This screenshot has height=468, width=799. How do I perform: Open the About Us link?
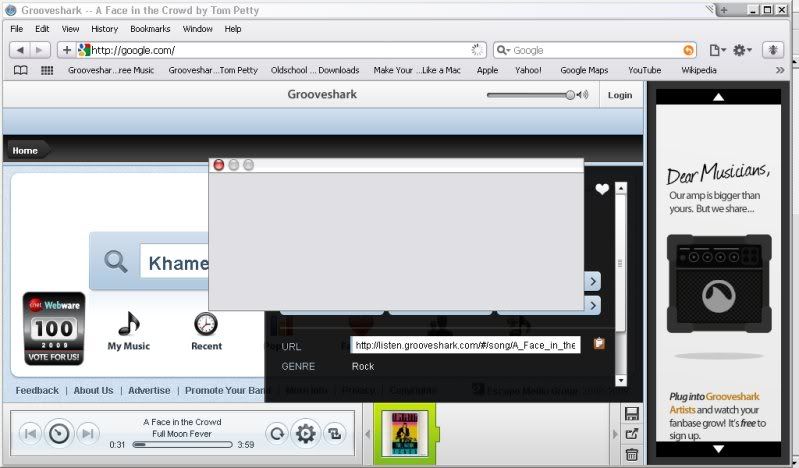point(93,391)
